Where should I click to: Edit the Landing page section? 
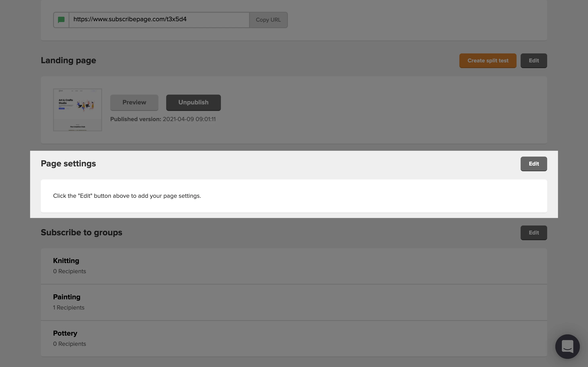point(533,61)
